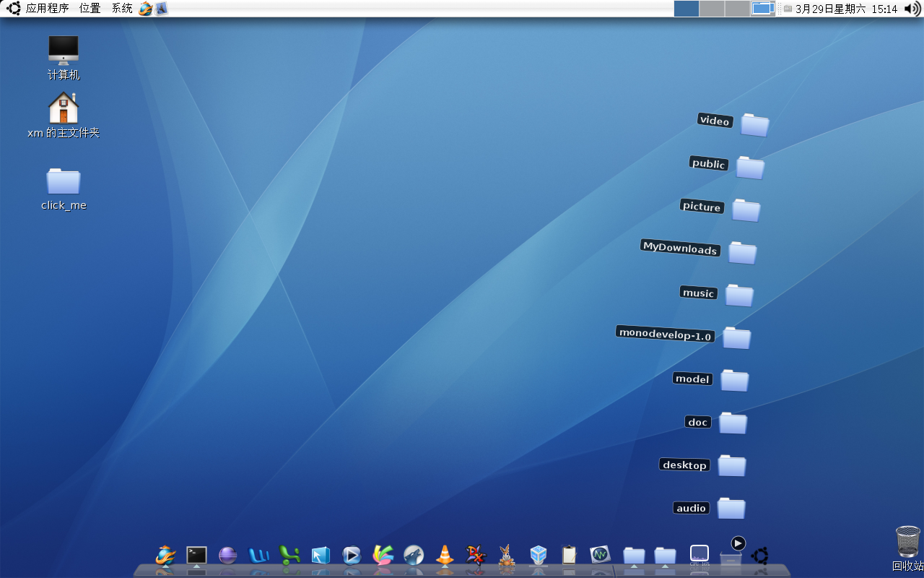This screenshot has width=924, height=578.
Task: Open the blue cursor arrow dock icon
Action: [321, 555]
